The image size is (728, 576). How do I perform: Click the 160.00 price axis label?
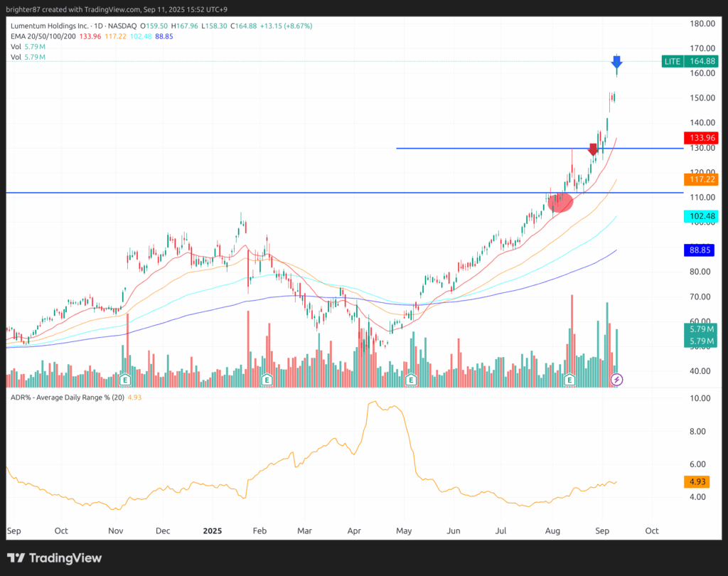click(x=702, y=73)
